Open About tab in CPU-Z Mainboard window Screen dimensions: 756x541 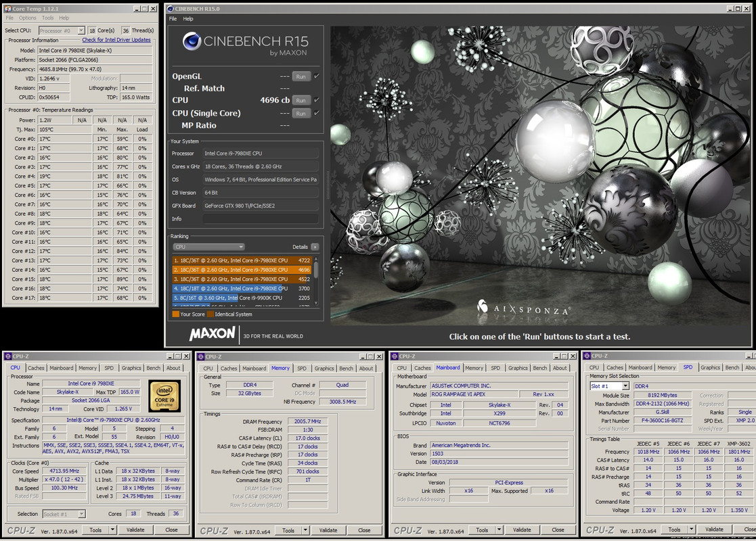click(560, 368)
